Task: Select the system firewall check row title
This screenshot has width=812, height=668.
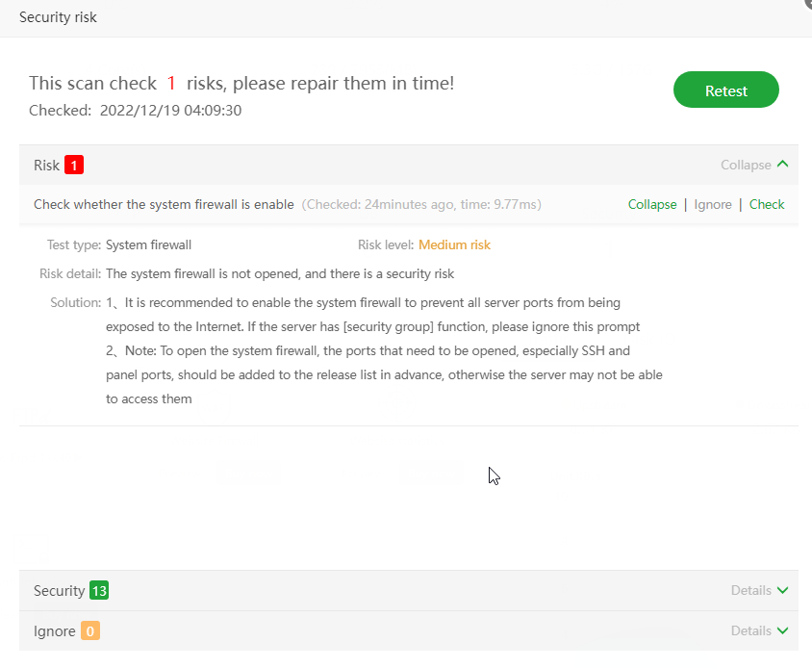Action: 164,204
